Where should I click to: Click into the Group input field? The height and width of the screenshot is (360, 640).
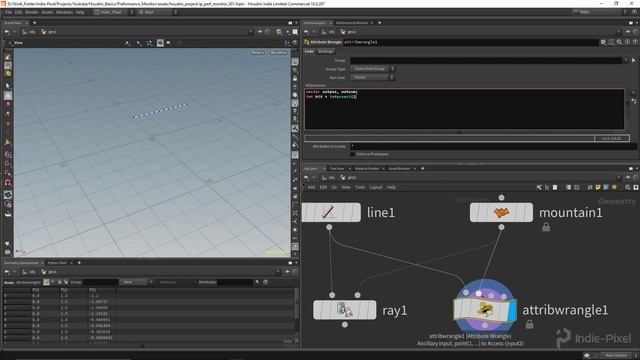tap(486, 60)
